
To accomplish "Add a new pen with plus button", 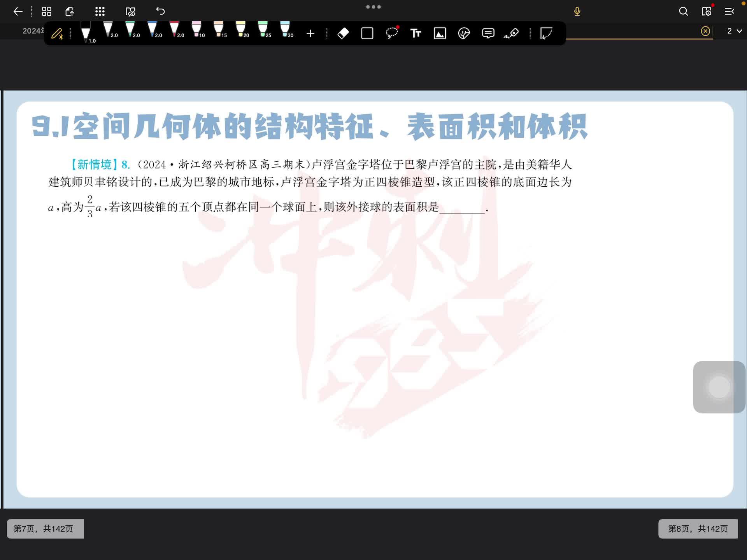I will pyautogui.click(x=310, y=34).
